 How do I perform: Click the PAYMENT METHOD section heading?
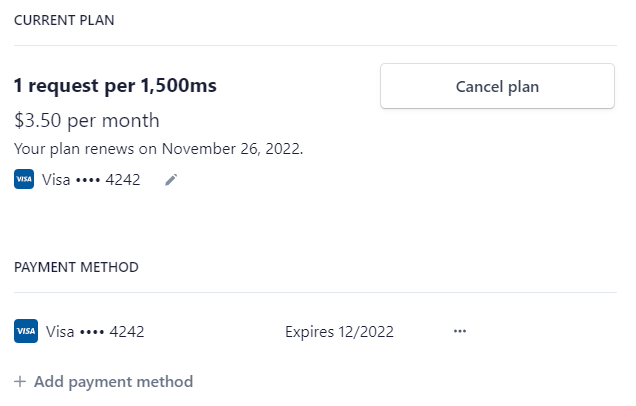click(x=76, y=267)
